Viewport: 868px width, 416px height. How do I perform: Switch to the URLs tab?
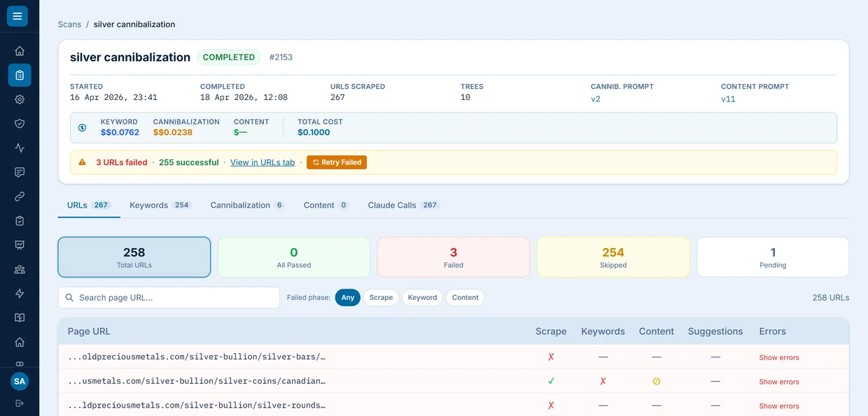click(89, 205)
